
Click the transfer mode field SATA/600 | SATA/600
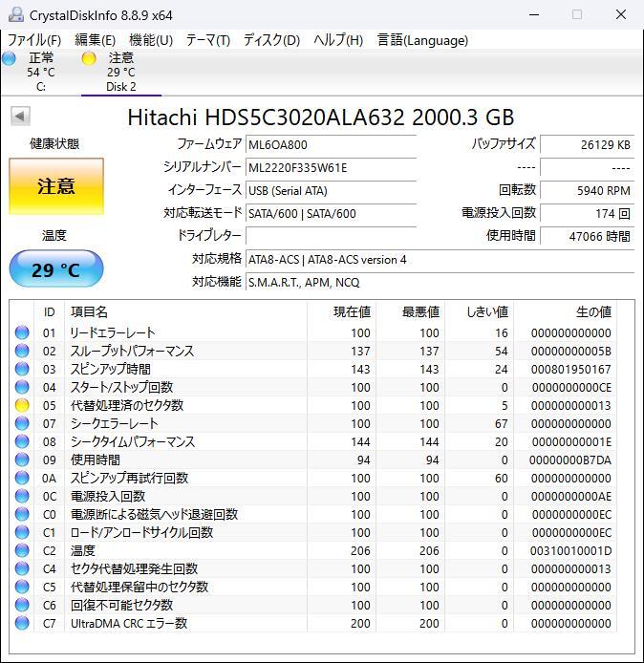[331, 213]
